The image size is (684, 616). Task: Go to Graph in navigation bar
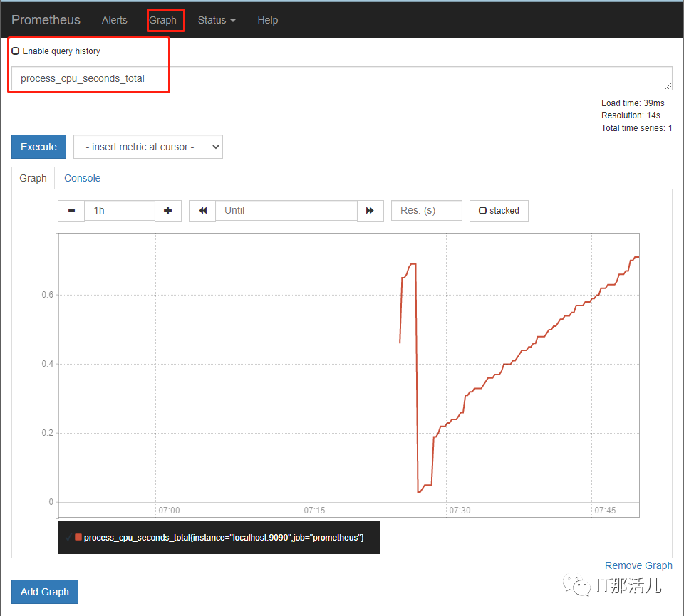[162, 20]
